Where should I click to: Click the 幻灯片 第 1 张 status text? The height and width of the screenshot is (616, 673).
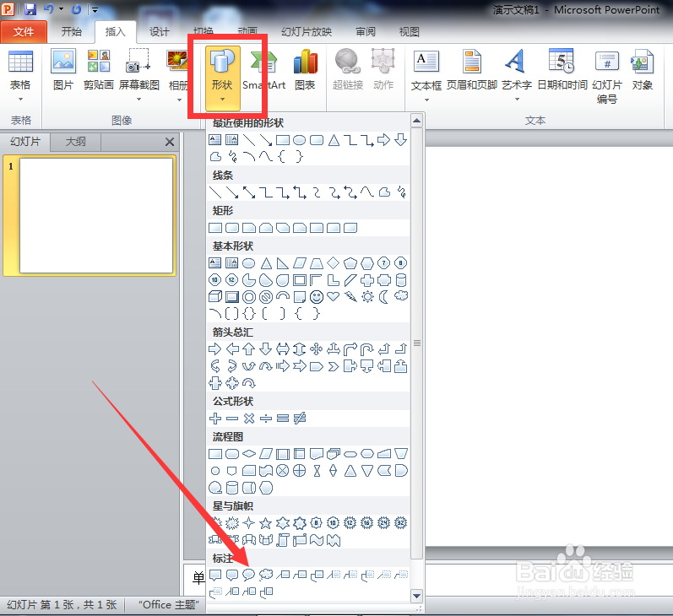tap(62, 605)
